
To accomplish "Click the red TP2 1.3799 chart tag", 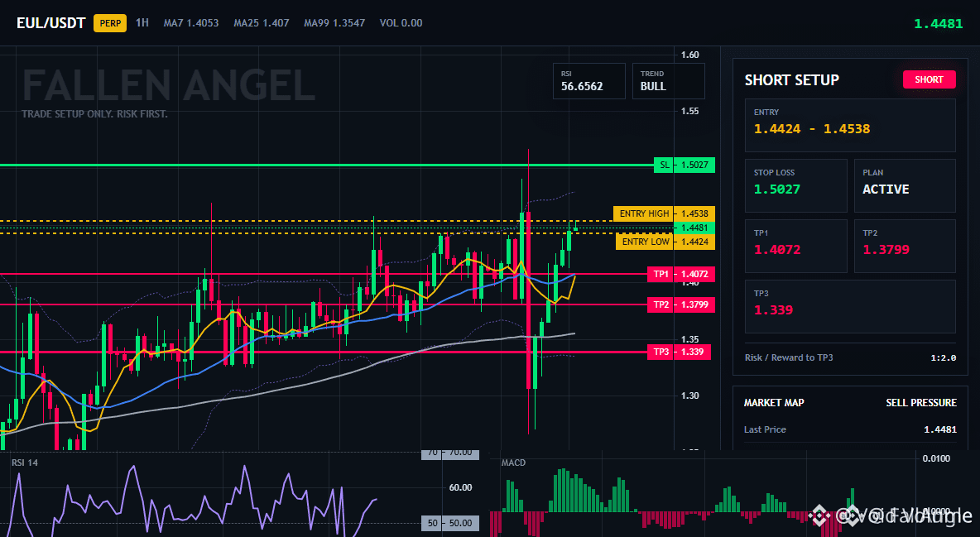I will [681, 304].
